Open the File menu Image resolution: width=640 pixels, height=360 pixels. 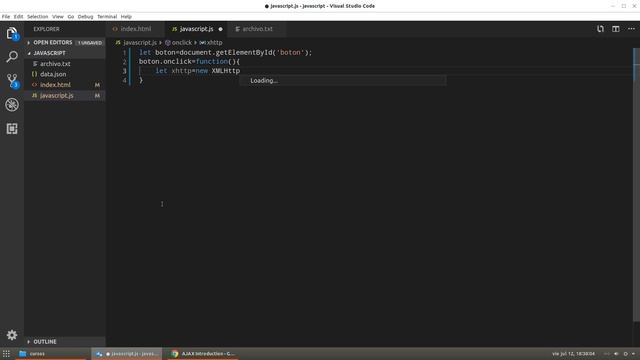click(6, 17)
